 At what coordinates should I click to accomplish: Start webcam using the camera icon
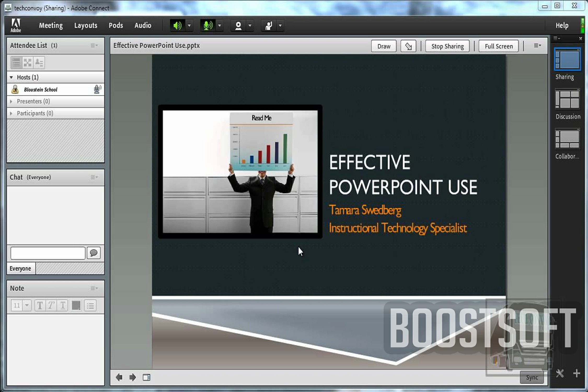coord(238,26)
